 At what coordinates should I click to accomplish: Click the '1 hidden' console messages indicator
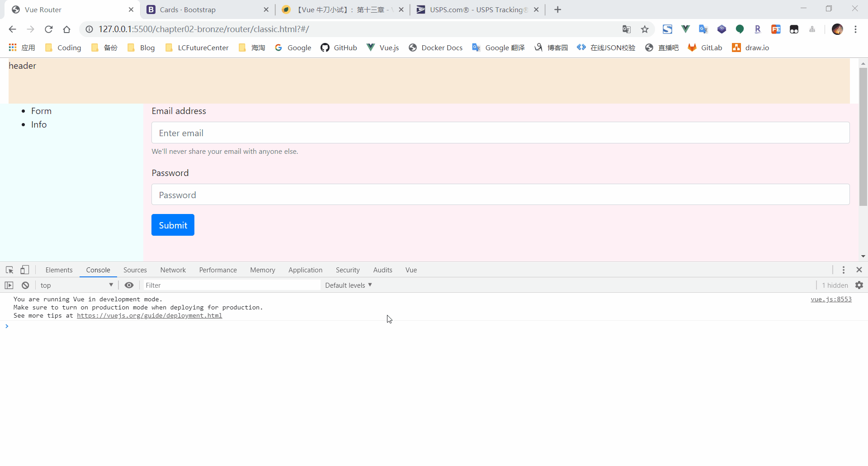835,285
